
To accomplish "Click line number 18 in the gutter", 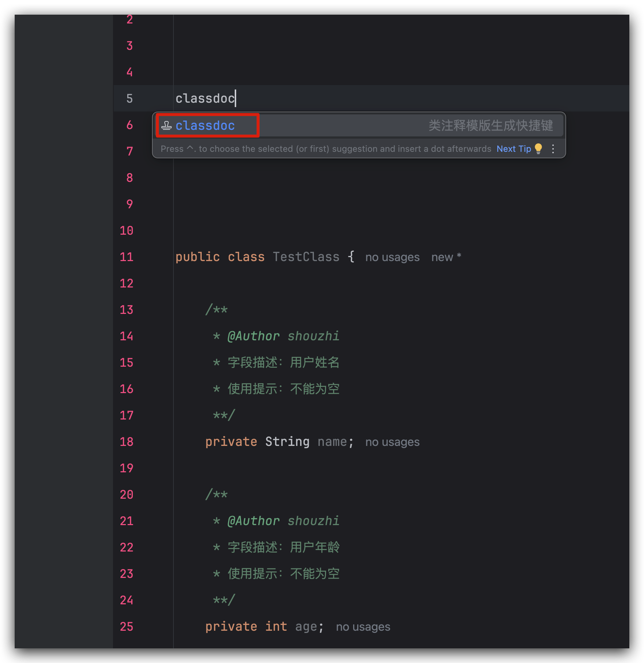I will coord(127,442).
